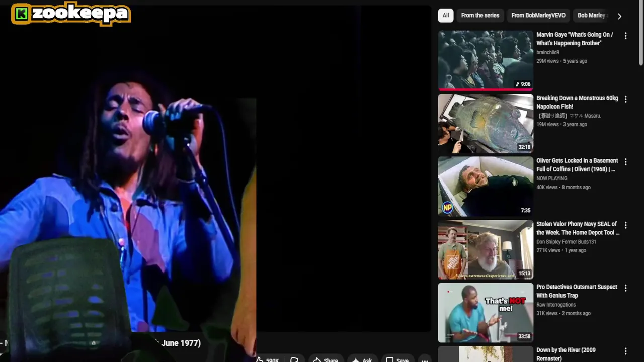
Task: Open more actions ellipsis below video
Action: tap(425, 359)
